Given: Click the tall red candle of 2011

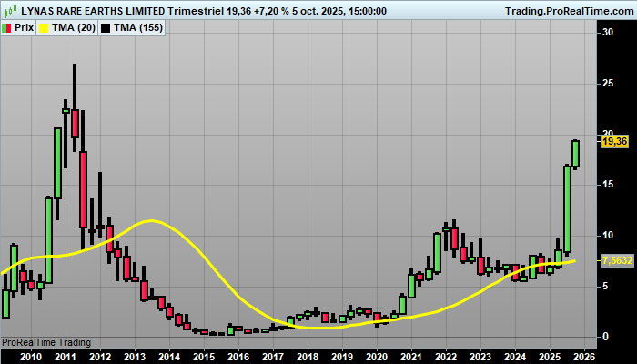Looking at the screenshot, I should pyautogui.click(x=84, y=189).
